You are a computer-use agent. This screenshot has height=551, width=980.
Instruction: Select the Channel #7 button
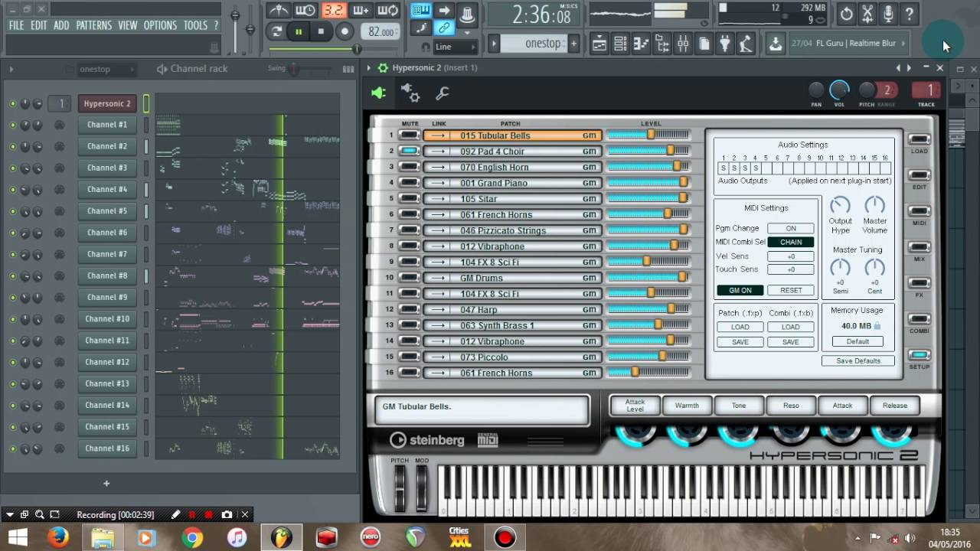[x=107, y=254]
